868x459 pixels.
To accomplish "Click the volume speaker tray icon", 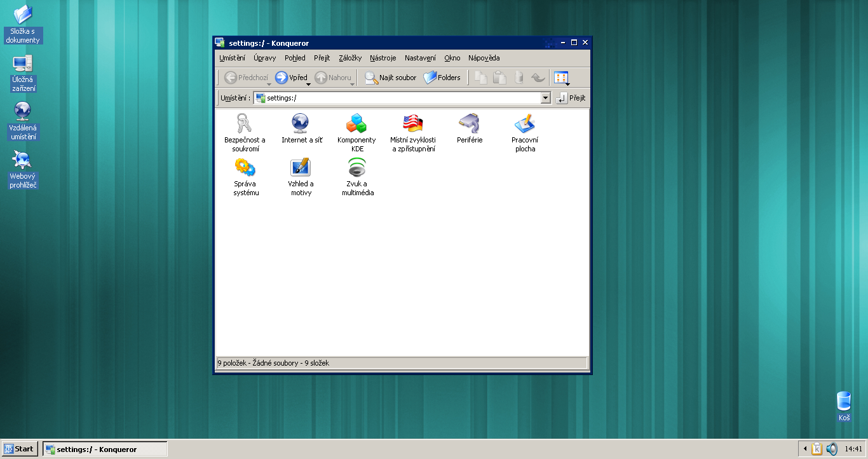I will point(832,449).
